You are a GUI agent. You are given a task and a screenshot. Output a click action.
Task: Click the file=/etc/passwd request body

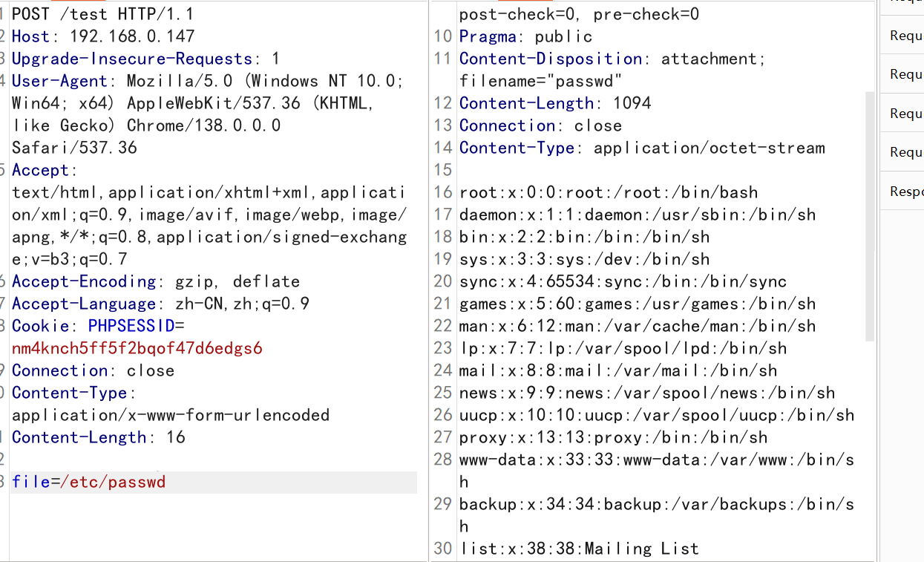[x=89, y=482]
